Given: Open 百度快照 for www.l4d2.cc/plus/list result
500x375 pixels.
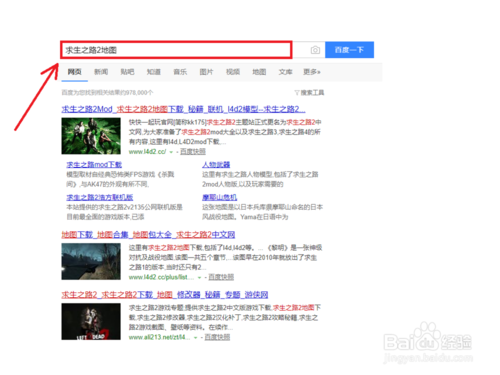Looking at the screenshot, I should point(221,277).
